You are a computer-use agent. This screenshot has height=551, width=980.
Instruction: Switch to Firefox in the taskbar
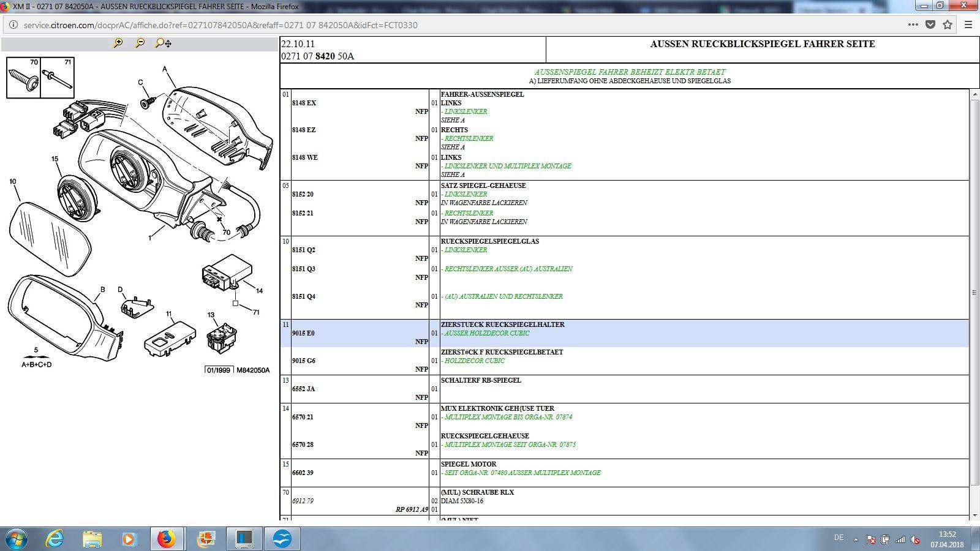point(166,539)
